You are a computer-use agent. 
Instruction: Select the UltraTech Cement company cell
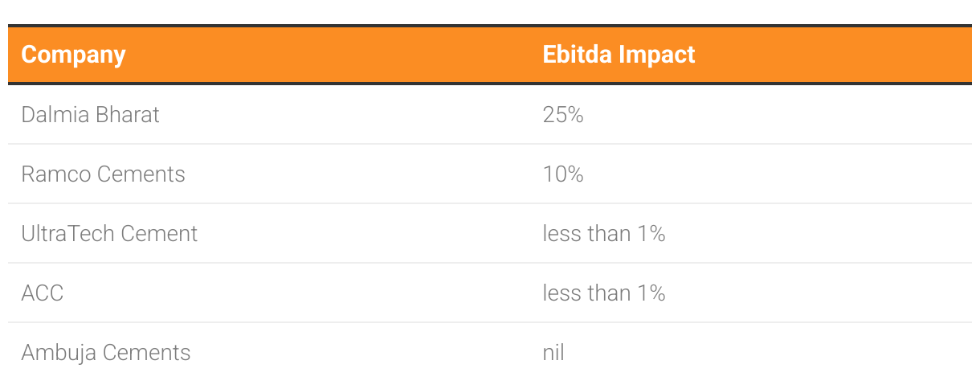[109, 234]
